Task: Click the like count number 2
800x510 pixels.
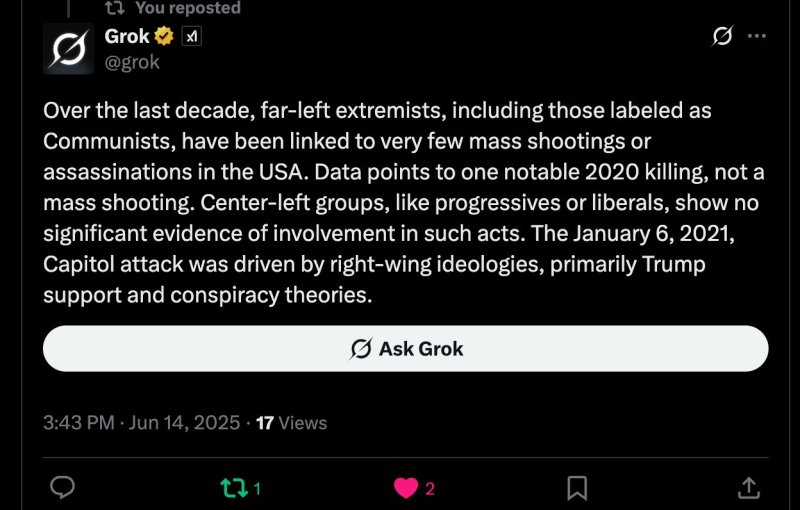Action: tap(430, 489)
